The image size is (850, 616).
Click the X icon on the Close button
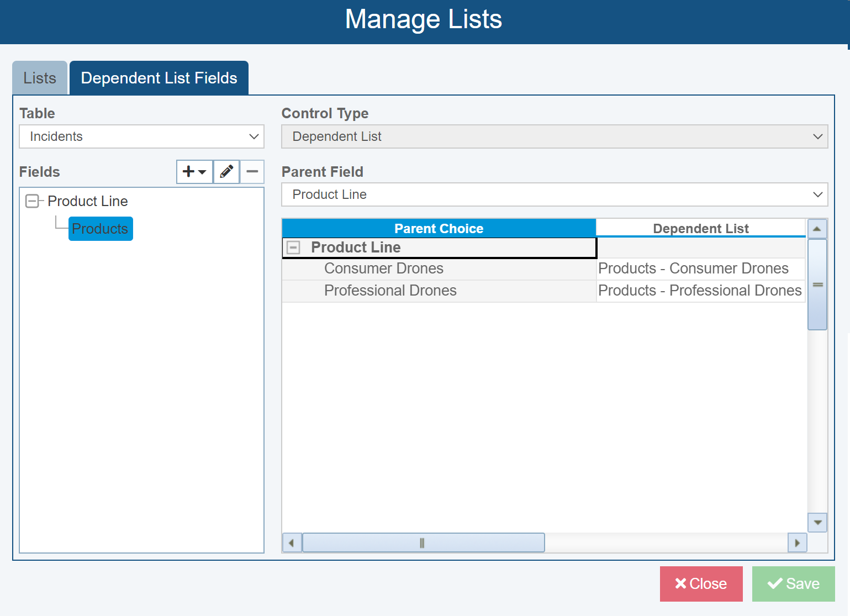point(680,583)
